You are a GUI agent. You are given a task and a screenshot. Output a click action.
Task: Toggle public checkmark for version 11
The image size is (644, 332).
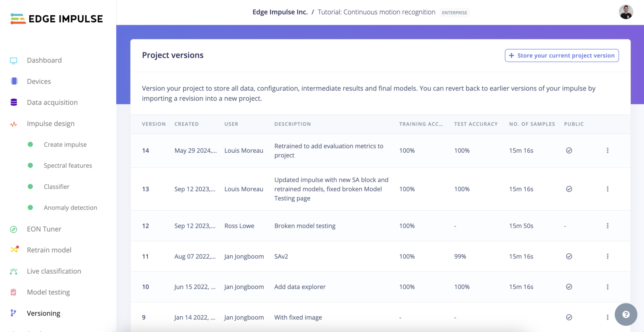pyautogui.click(x=569, y=256)
